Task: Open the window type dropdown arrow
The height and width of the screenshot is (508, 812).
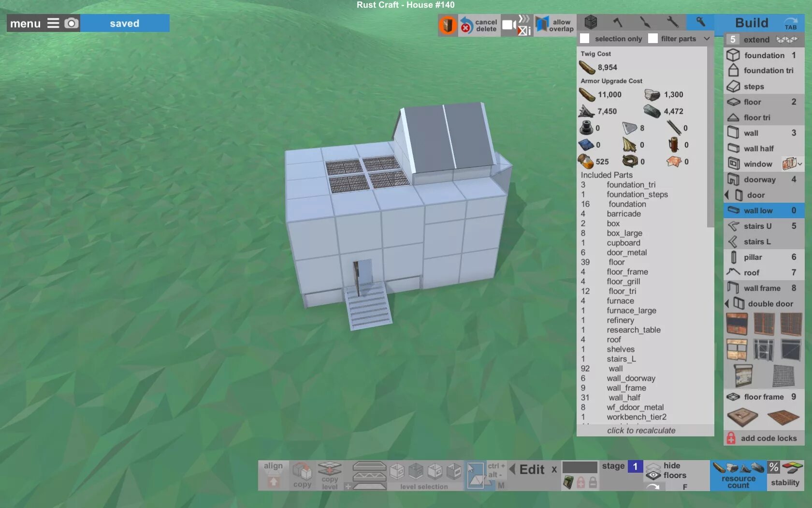Action: pyautogui.click(x=800, y=164)
